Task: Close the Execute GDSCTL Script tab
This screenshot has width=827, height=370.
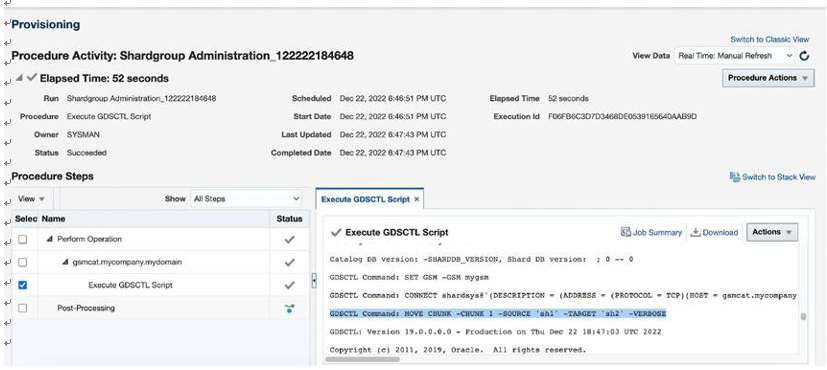Action: click(x=416, y=200)
